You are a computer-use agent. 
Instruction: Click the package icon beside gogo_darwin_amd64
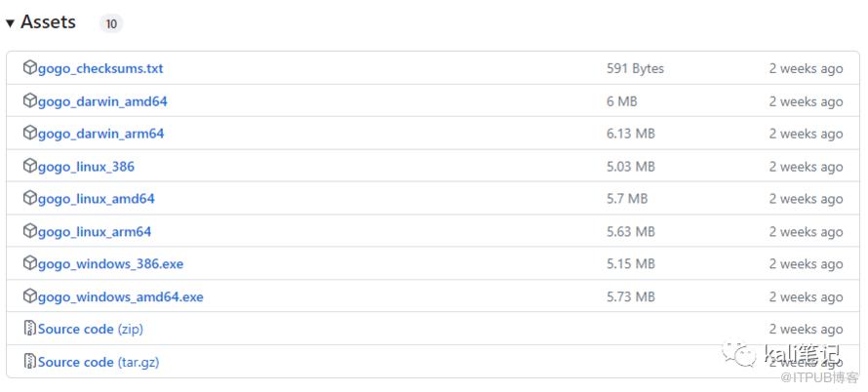pyautogui.click(x=30, y=100)
